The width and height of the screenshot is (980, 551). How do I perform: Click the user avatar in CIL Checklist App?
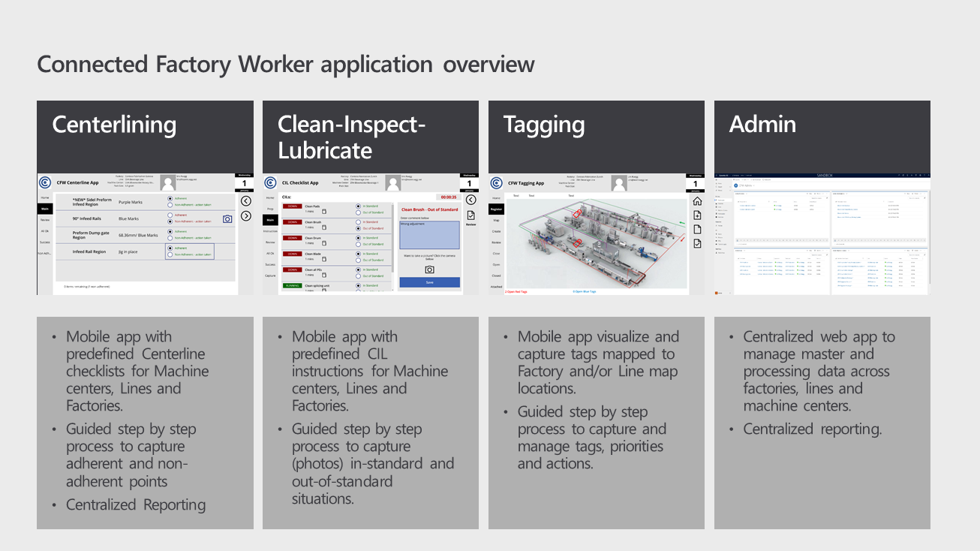(393, 182)
